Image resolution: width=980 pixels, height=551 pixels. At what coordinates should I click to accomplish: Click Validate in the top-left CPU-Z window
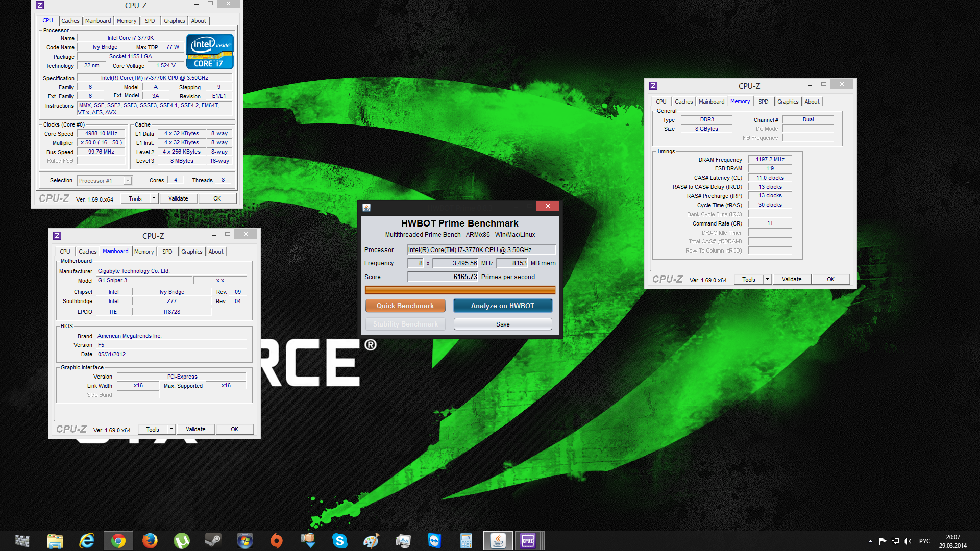[178, 198]
